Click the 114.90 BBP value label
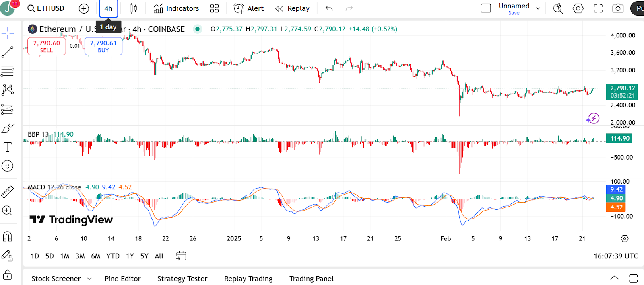This screenshot has height=285, width=644. tap(619, 139)
